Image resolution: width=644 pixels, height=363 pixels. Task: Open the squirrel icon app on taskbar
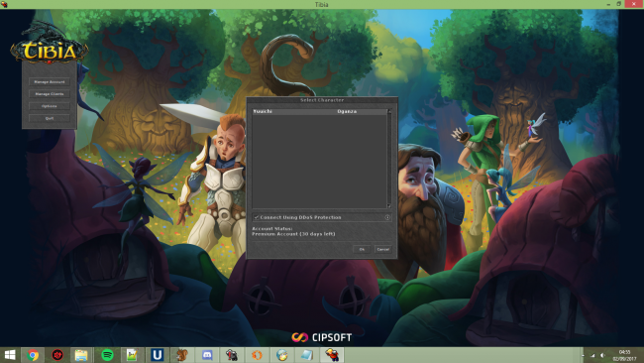tap(182, 355)
